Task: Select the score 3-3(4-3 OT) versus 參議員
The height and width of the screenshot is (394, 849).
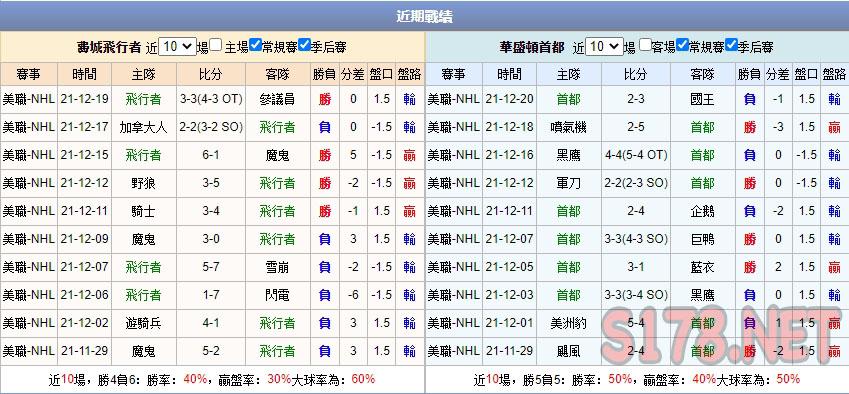Action: 211,99
